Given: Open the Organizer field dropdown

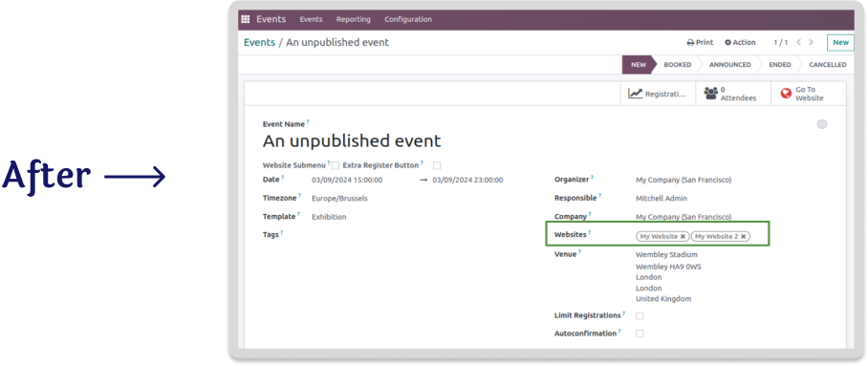Looking at the screenshot, I should pos(684,180).
